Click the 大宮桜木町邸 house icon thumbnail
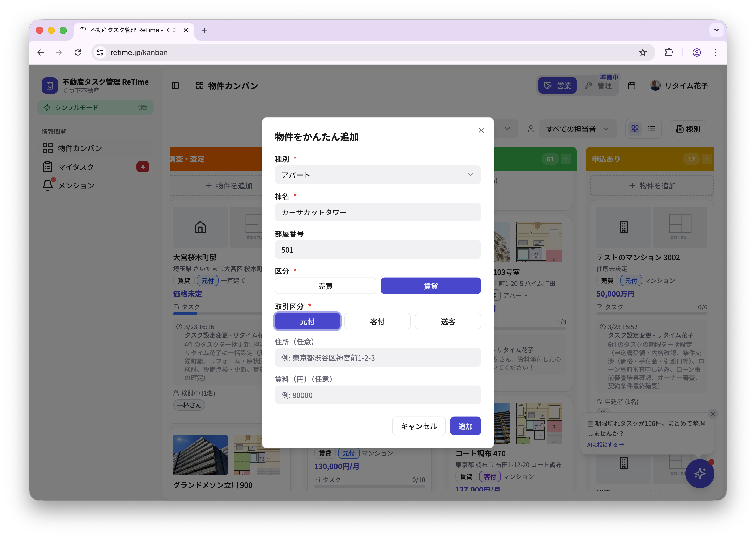756x539 pixels. 200,227
